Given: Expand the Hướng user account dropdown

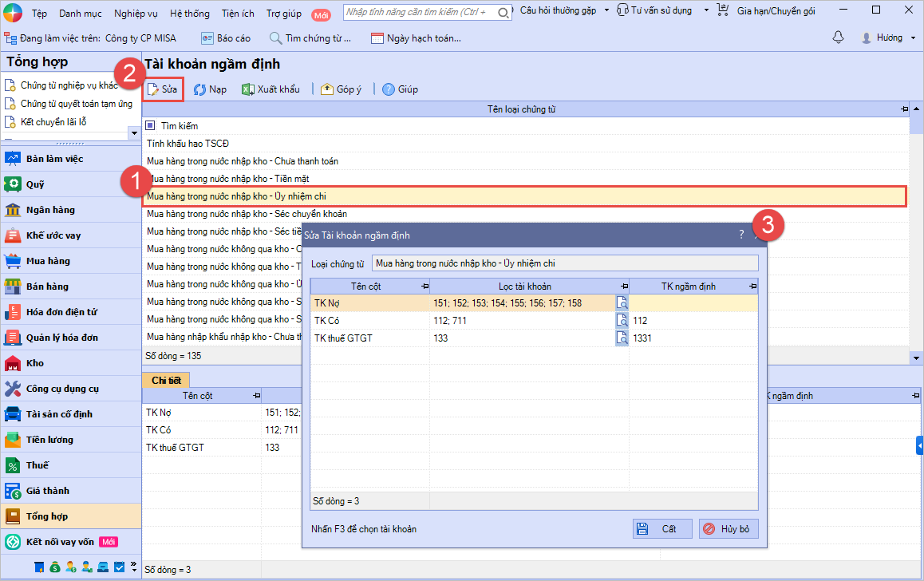Looking at the screenshot, I should [912, 38].
